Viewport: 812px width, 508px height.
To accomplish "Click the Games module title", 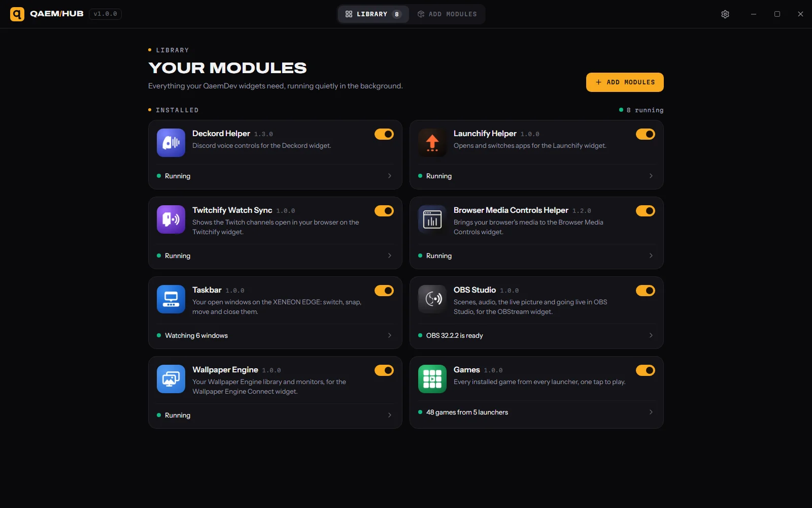I will coord(467,370).
